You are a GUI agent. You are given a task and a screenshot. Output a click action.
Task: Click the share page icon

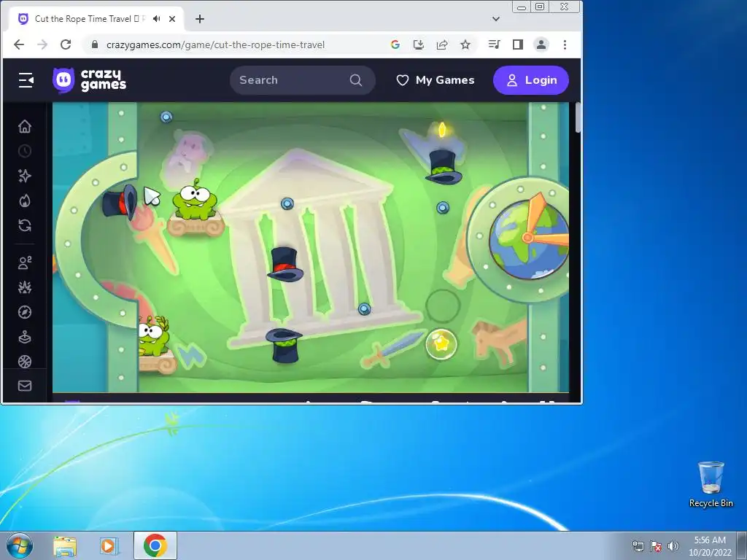pyautogui.click(x=442, y=44)
